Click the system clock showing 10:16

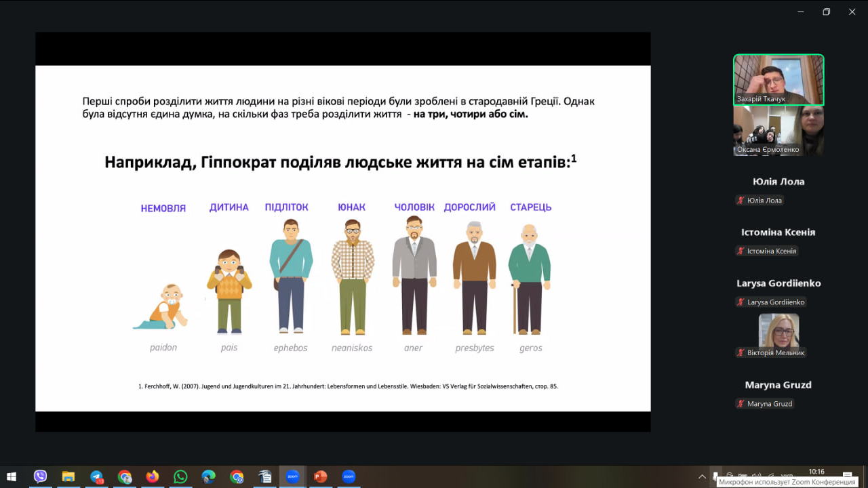816,472
